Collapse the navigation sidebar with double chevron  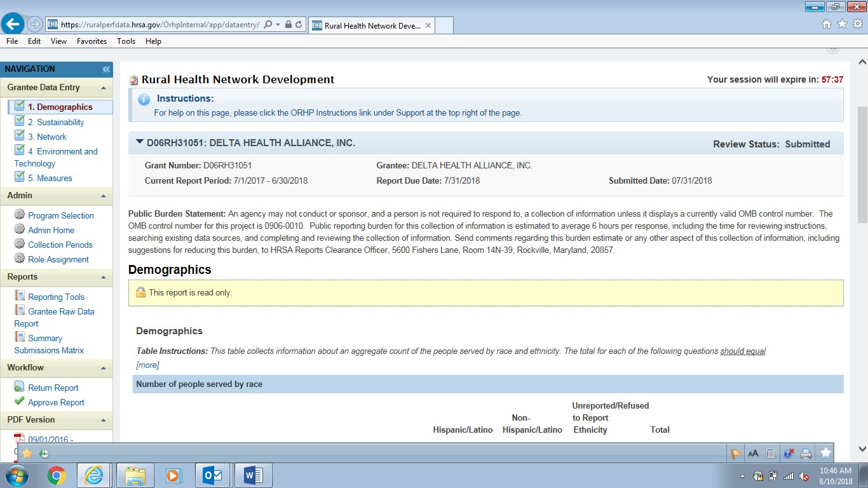[x=106, y=69]
